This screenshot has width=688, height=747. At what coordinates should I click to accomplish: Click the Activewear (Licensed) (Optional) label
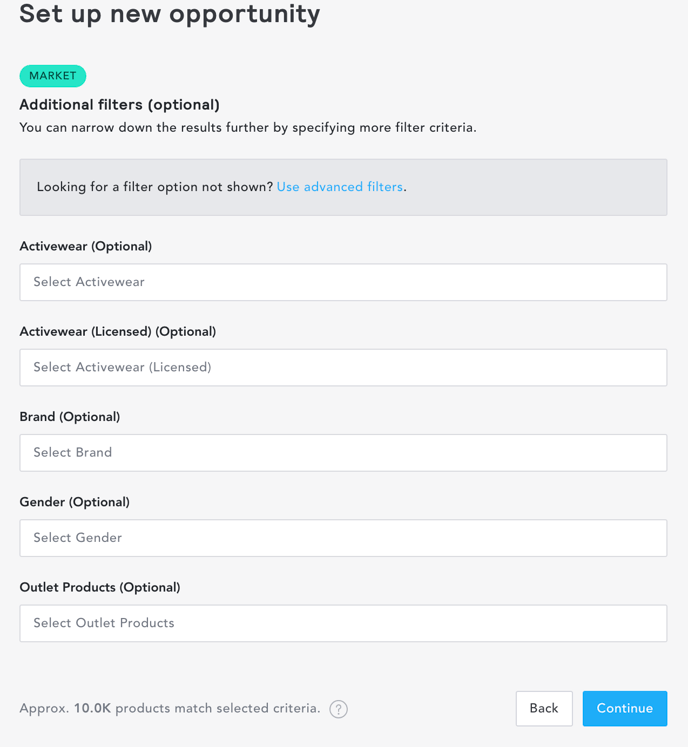[118, 332]
